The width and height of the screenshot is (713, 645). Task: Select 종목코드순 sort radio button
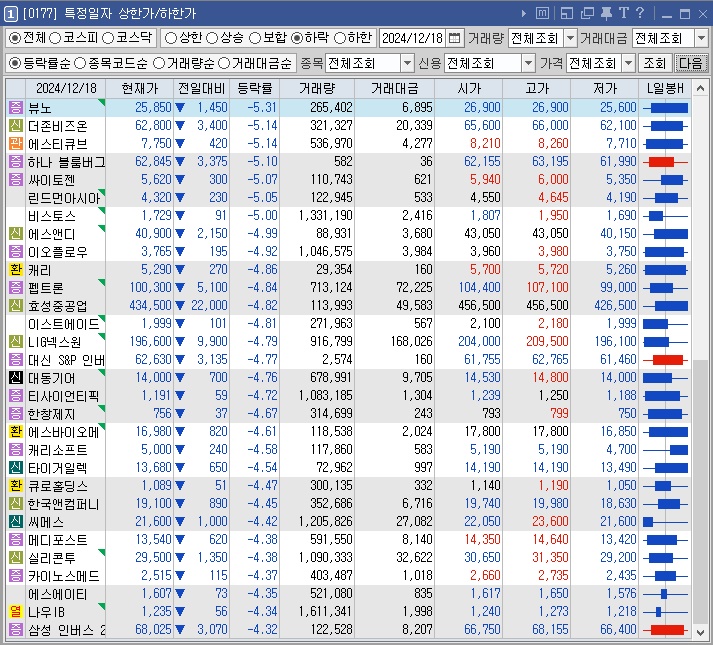pos(80,64)
